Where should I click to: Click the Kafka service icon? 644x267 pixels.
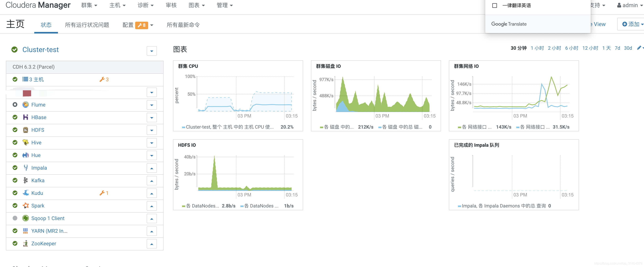pyautogui.click(x=25, y=180)
